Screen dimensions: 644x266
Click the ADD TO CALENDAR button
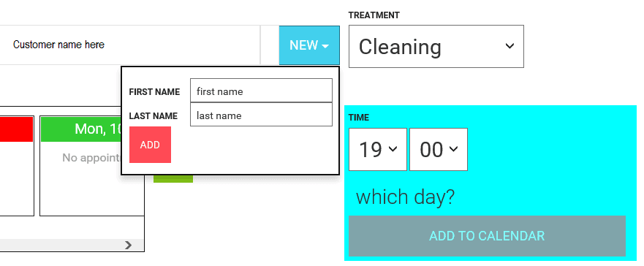487,236
